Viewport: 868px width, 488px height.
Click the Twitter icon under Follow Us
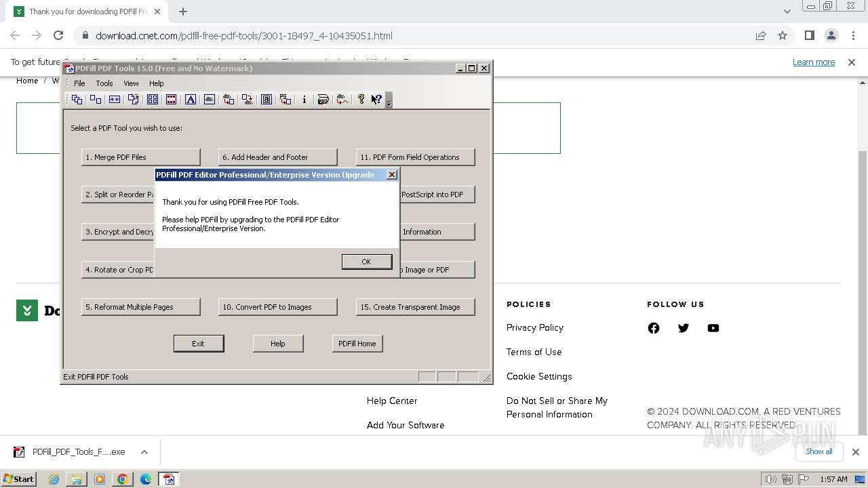click(684, 328)
